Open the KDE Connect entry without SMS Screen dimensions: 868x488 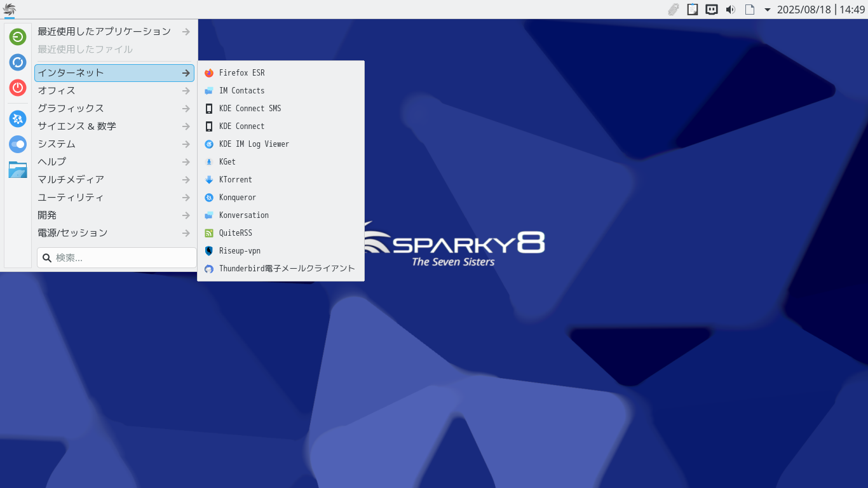pos(281,126)
